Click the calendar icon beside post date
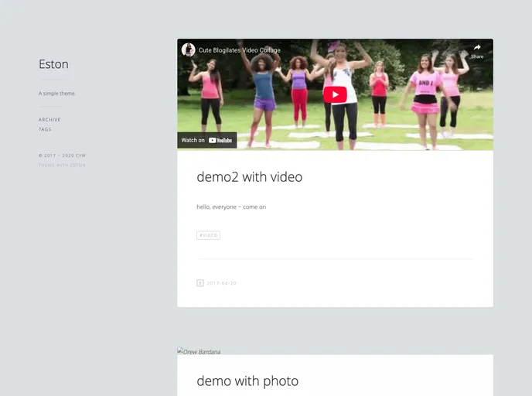The height and width of the screenshot is (396, 532). [x=200, y=283]
